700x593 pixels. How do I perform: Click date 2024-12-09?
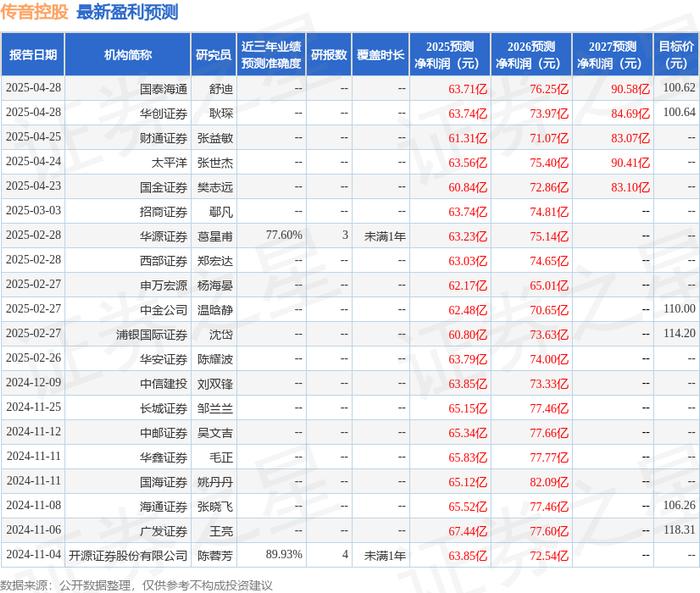coord(33,382)
